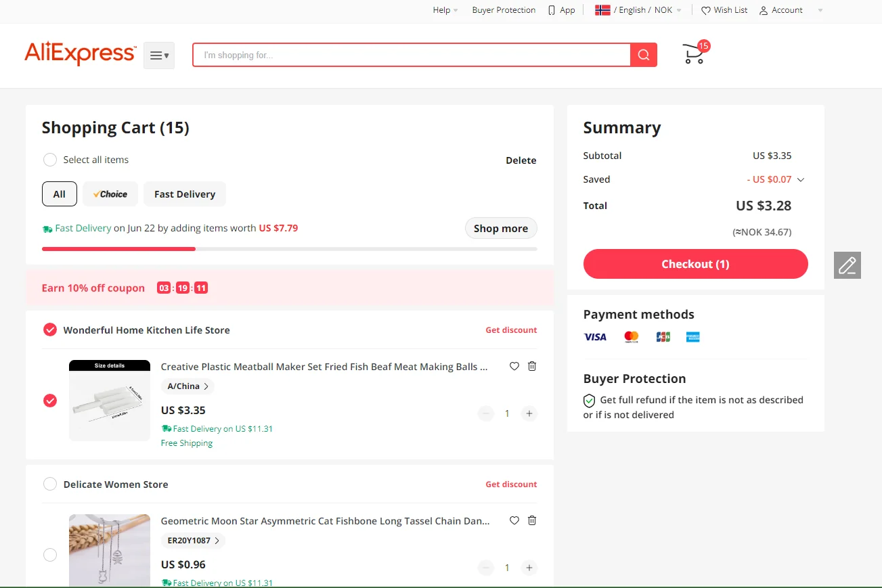Decrease Geometric Moon Star quantity with minus

click(x=486, y=568)
